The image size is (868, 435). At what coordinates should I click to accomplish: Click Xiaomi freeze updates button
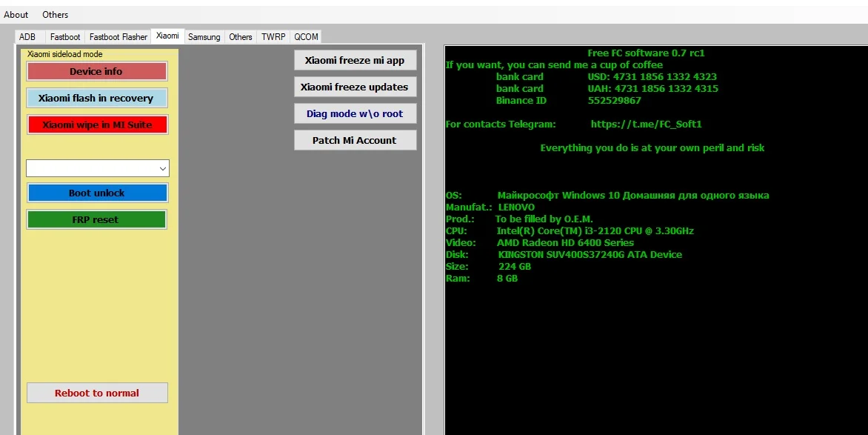tap(354, 87)
